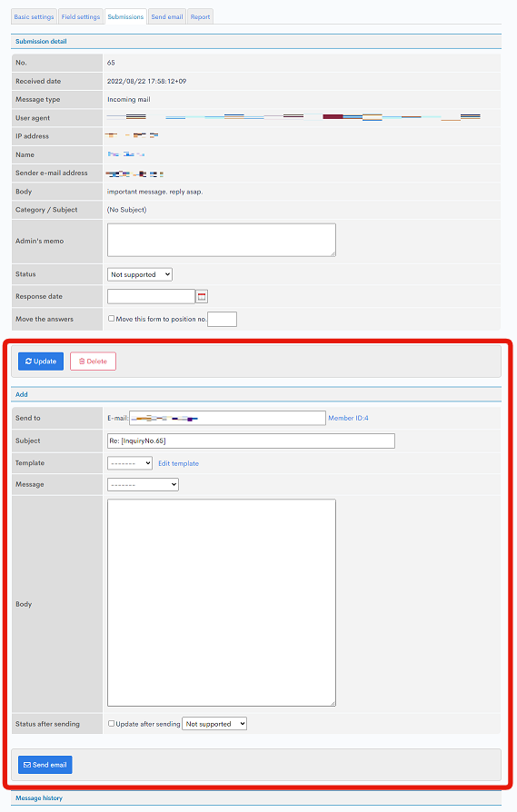
Task: Click the 'important message. reply asap.' body text
Action: tap(154, 192)
